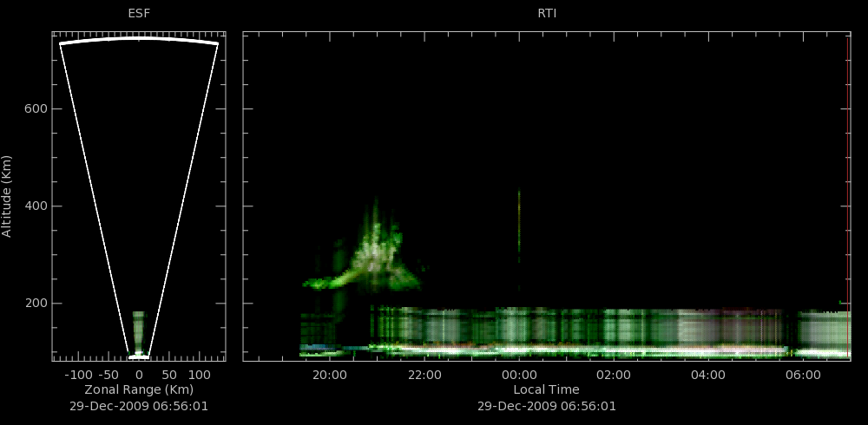The width and height of the screenshot is (868, 425).
Task: Click the 04:00 time tick label
Action: tap(708, 375)
